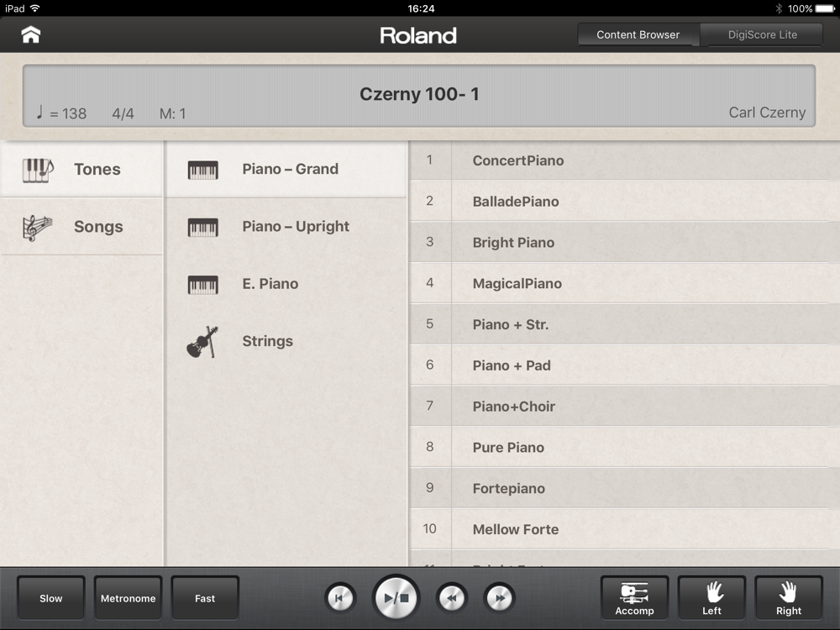Select tone 10 Mellow Forte
Viewport: 840px width, 630px height.
(x=625, y=528)
